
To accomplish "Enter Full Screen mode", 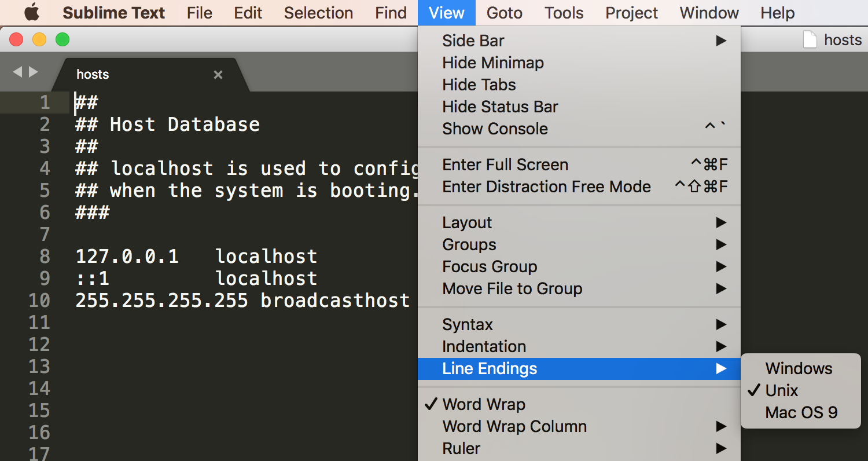I will 579,164.
